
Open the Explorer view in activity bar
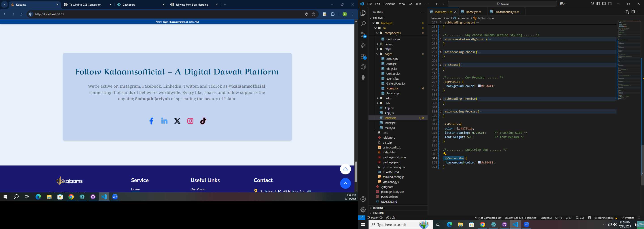[363, 13]
